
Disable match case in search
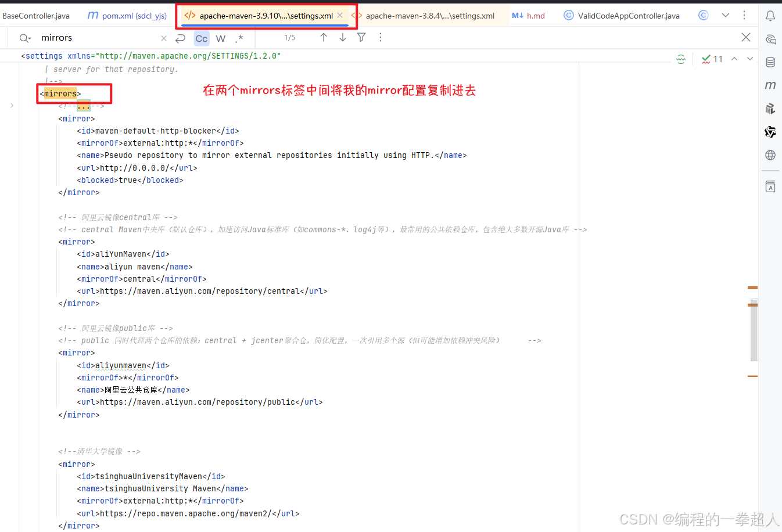tap(201, 38)
